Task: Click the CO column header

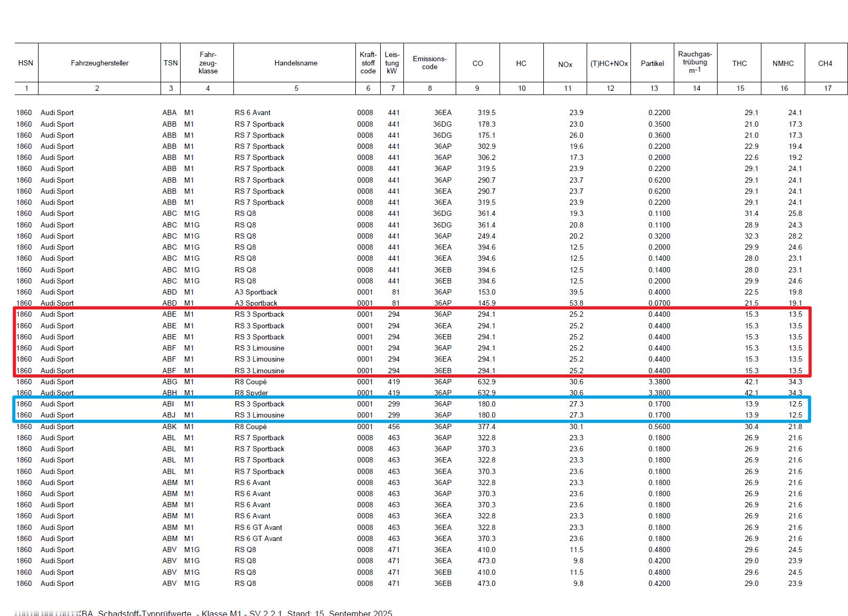Action: [x=477, y=63]
